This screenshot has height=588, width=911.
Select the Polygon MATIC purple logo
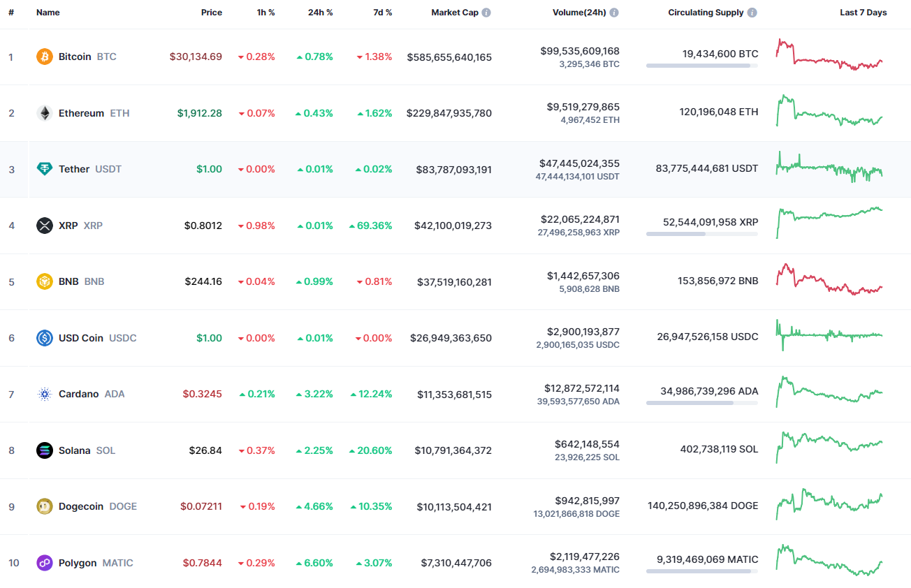45,562
